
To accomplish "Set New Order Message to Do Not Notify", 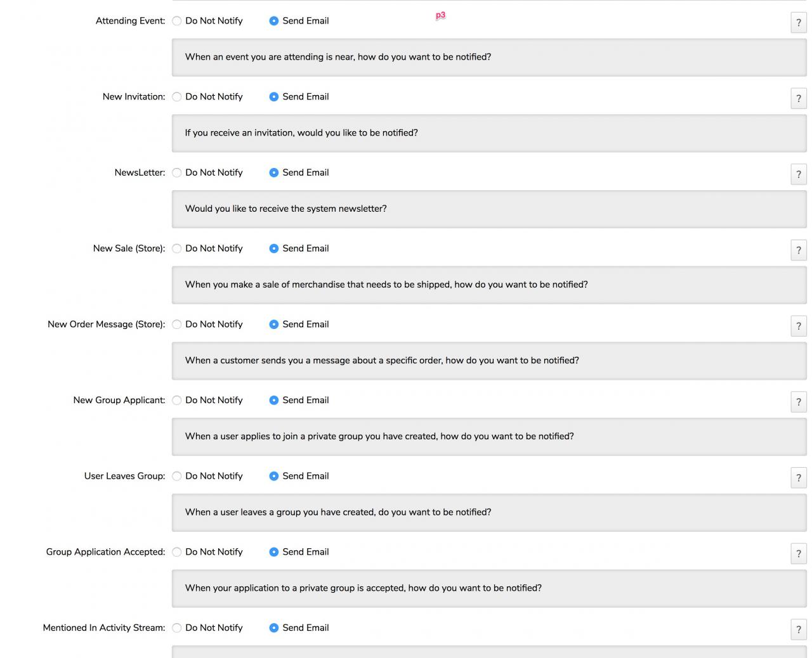I will (x=177, y=325).
